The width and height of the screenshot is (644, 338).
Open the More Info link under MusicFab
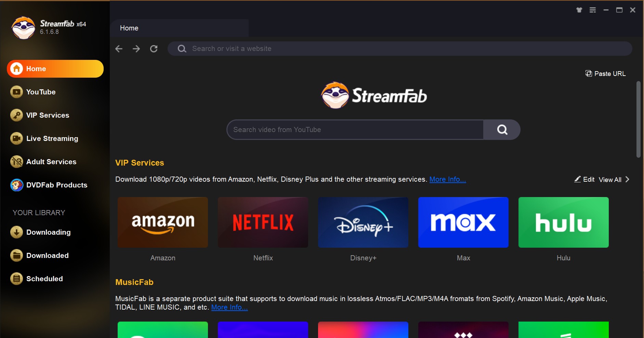coord(229,307)
